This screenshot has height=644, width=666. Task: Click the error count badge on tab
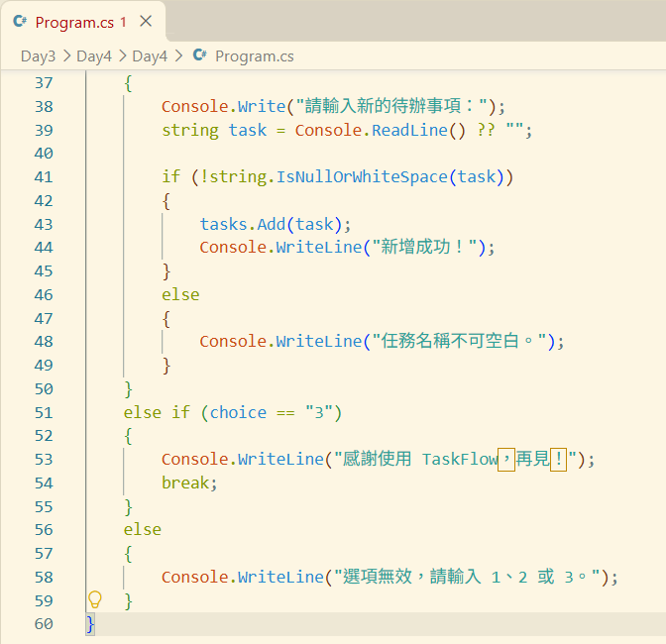[123, 22]
